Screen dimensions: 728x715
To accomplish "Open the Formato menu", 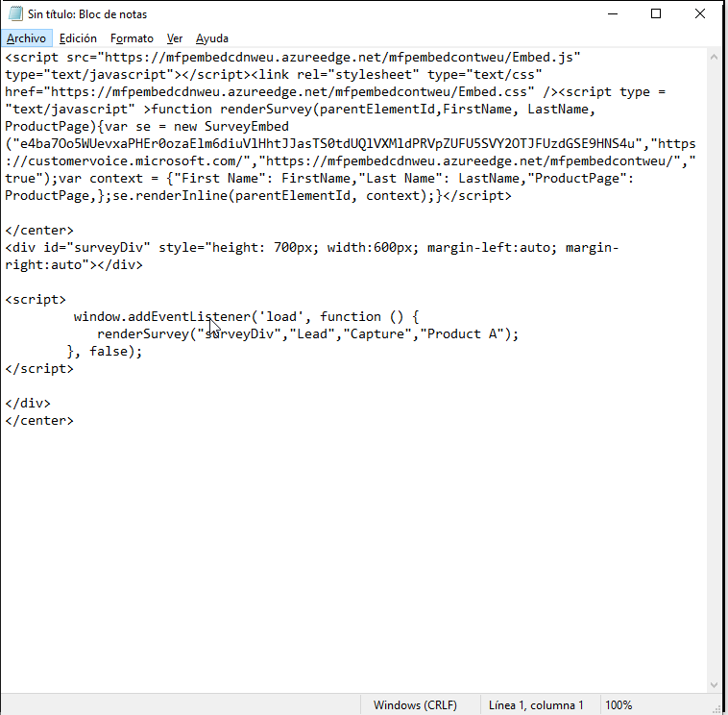I will [132, 38].
